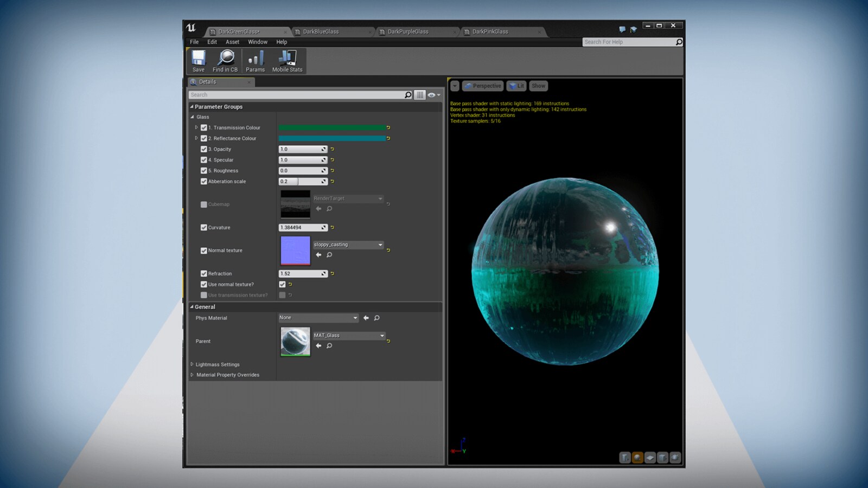Switch preview to the cylinder mesh
Viewport: 868px width, 488px height.
pyautogui.click(x=624, y=457)
